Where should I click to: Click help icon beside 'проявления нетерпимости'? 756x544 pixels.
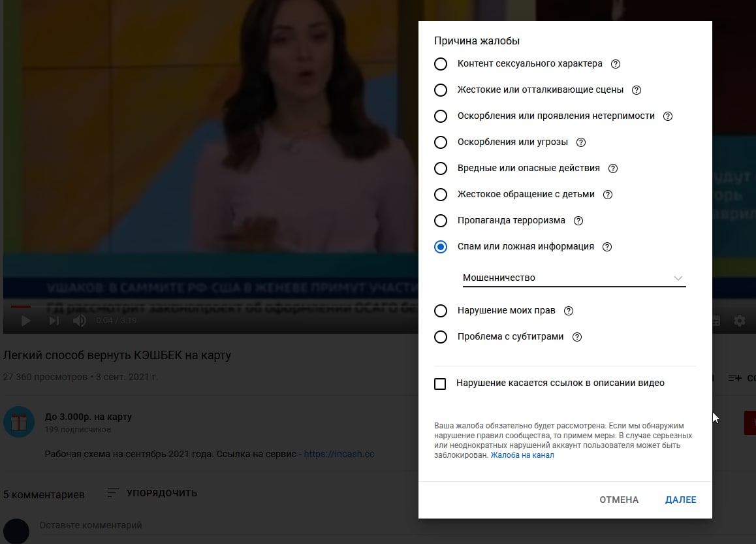tap(668, 116)
